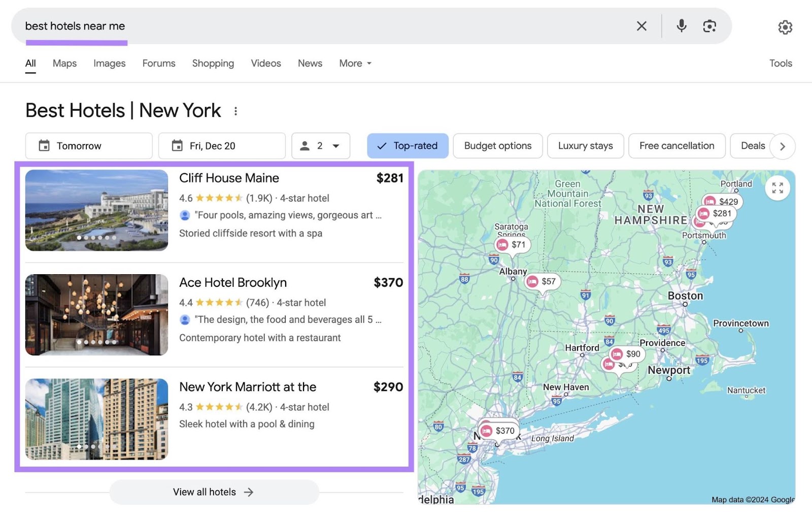Open the guests count dropdown
The image size is (812, 521).
click(321, 146)
